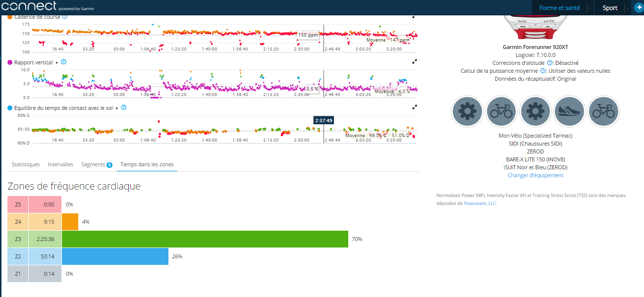Screen dimensions: 644x297
Task: Click the green Z3 heart rate zone bar
Action: [x=206, y=239]
